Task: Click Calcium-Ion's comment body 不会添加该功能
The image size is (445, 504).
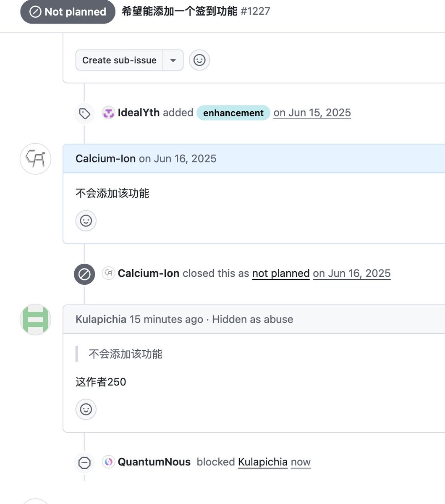Action: coord(113,193)
